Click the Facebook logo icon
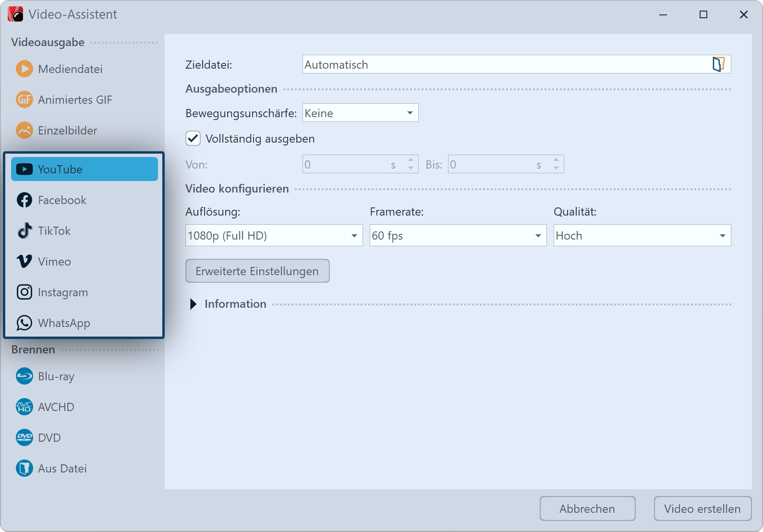The width and height of the screenshot is (763, 532). [x=24, y=200]
